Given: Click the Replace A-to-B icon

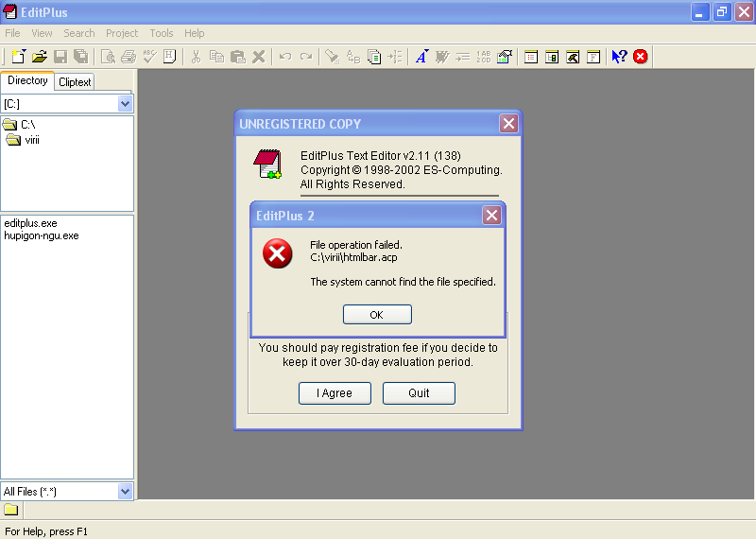Looking at the screenshot, I should point(352,57).
